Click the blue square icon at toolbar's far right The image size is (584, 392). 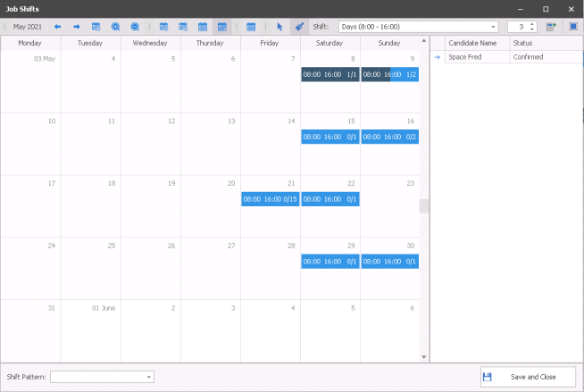[x=572, y=27]
